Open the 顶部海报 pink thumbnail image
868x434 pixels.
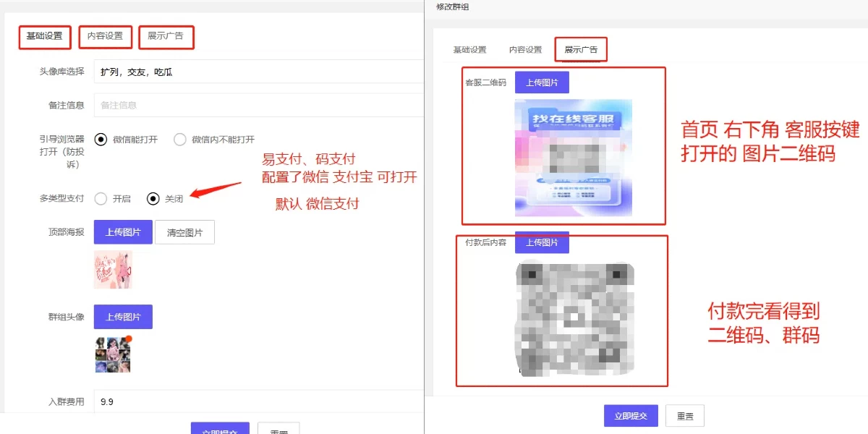coord(113,270)
